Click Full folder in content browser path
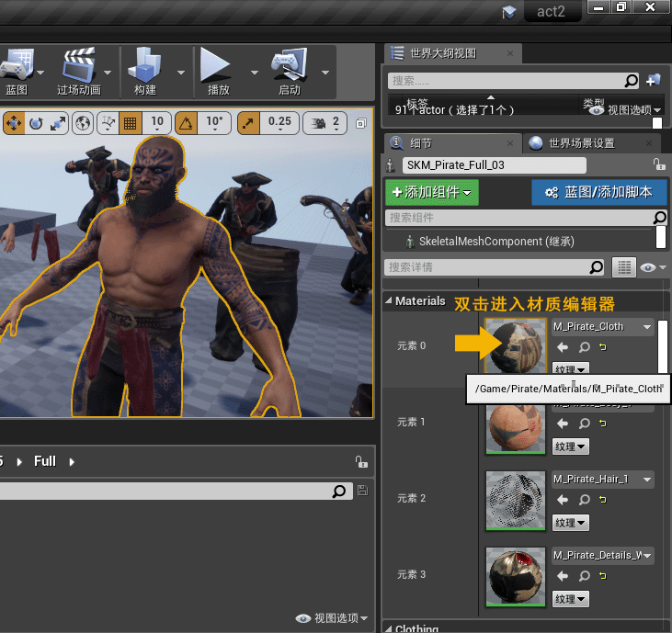Screen dimensions: 672x633 click(x=45, y=462)
